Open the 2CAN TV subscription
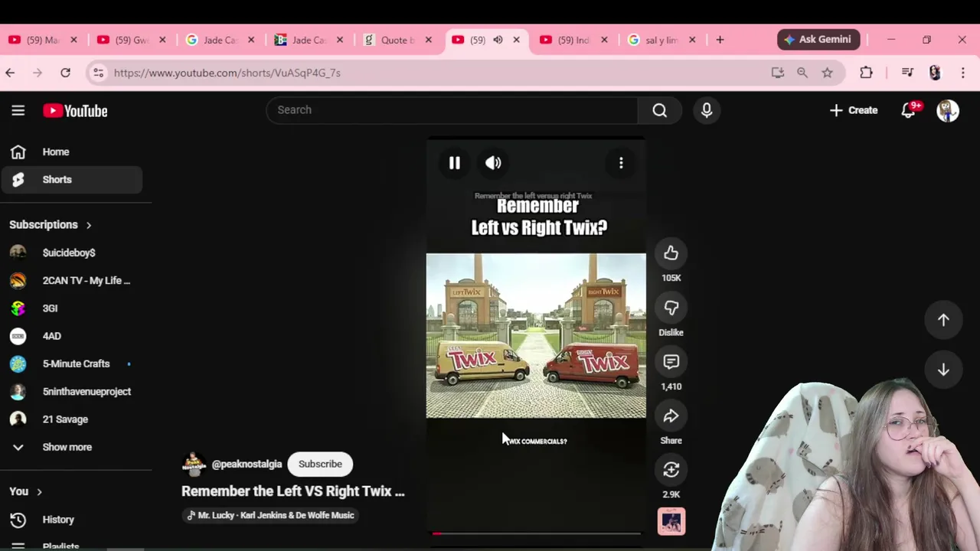Viewport: 980px width, 551px height. pos(71,280)
